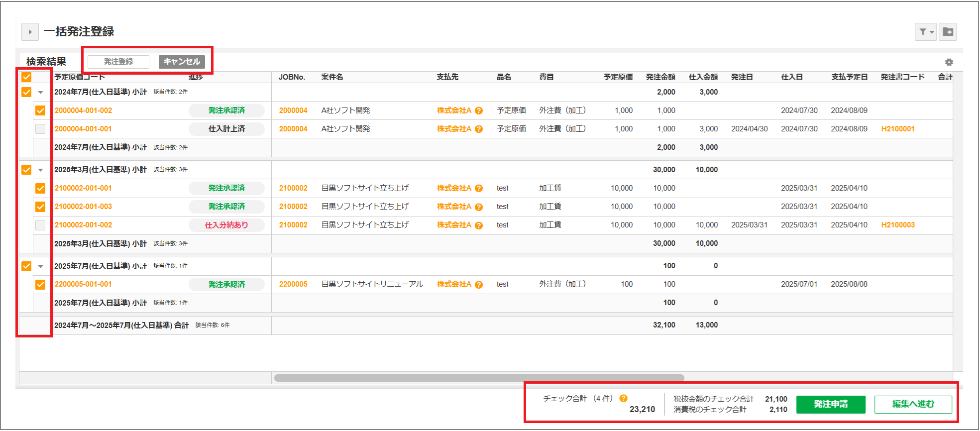The height and width of the screenshot is (431, 980).
Task: Collapse the 2024年7月 subtotal group
Action: click(41, 93)
